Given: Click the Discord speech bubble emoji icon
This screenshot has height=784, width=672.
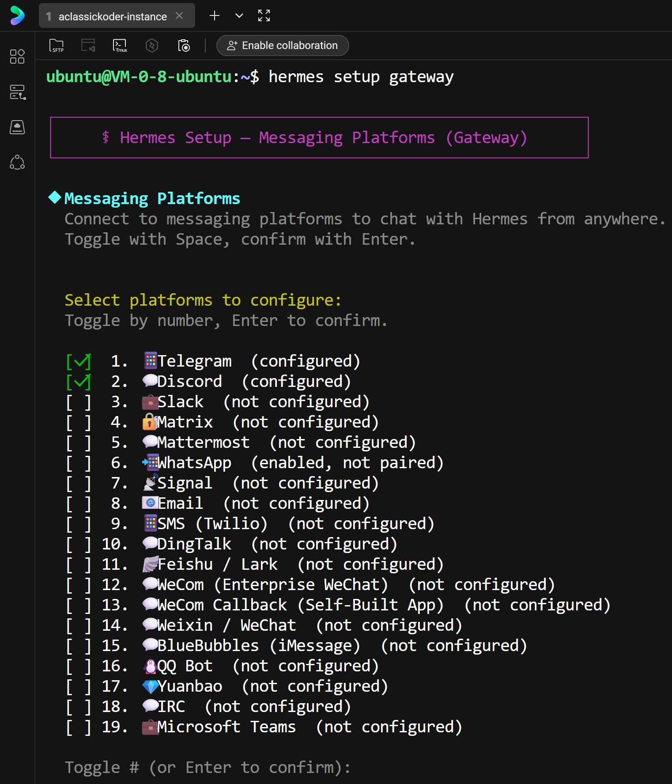Looking at the screenshot, I should pyautogui.click(x=150, y=380).
